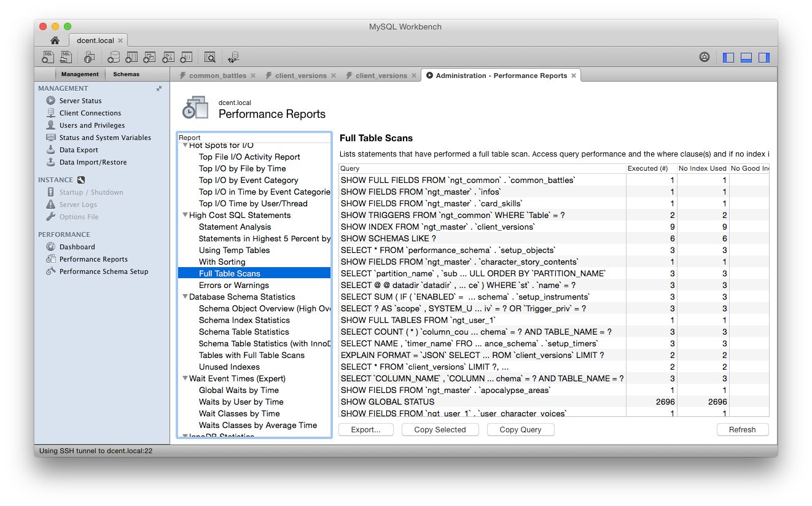Close the dcent.local connection tab

point(120,41)
